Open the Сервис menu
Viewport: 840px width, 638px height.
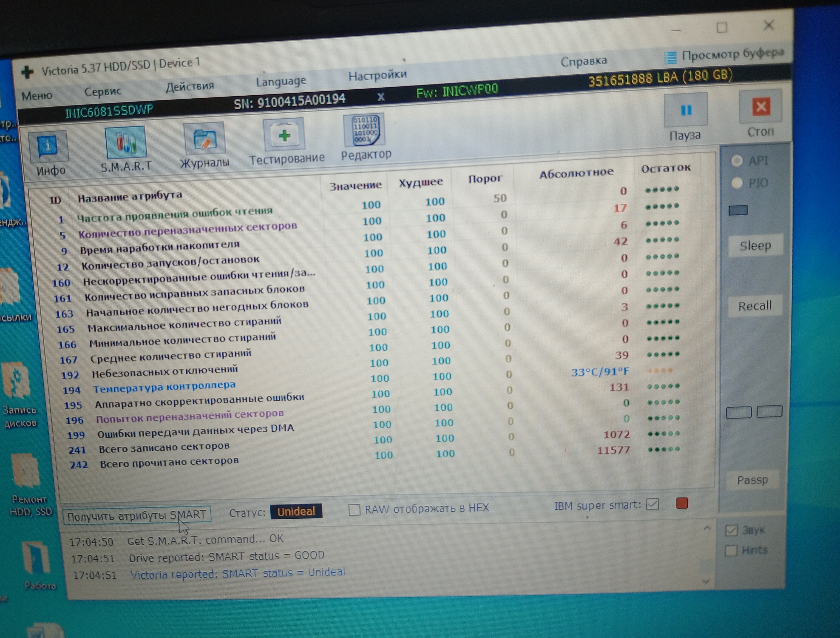click(102, 91)
